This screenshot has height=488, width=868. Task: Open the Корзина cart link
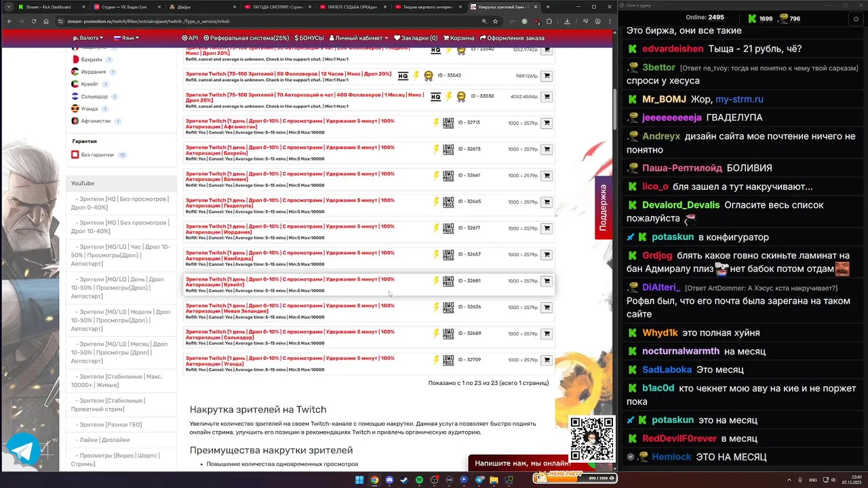[459, 38]
